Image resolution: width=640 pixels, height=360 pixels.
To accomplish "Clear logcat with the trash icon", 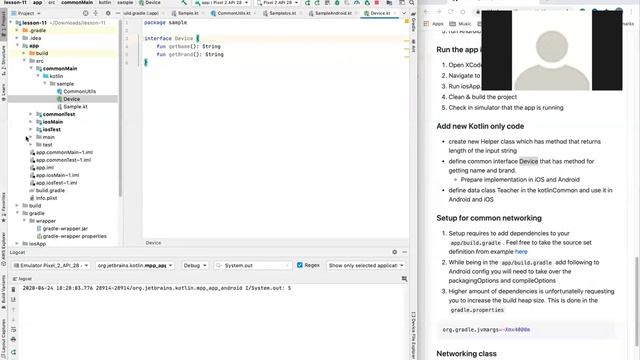I will tap(13, 289).
